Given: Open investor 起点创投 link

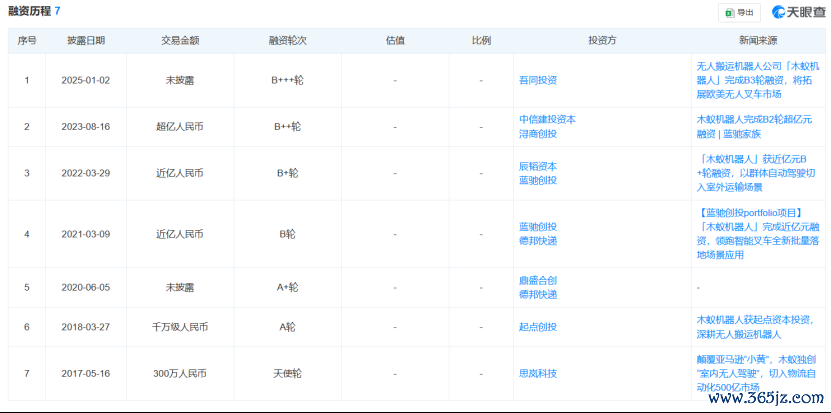Looking at the screenshot, I should tap(538, 327).
